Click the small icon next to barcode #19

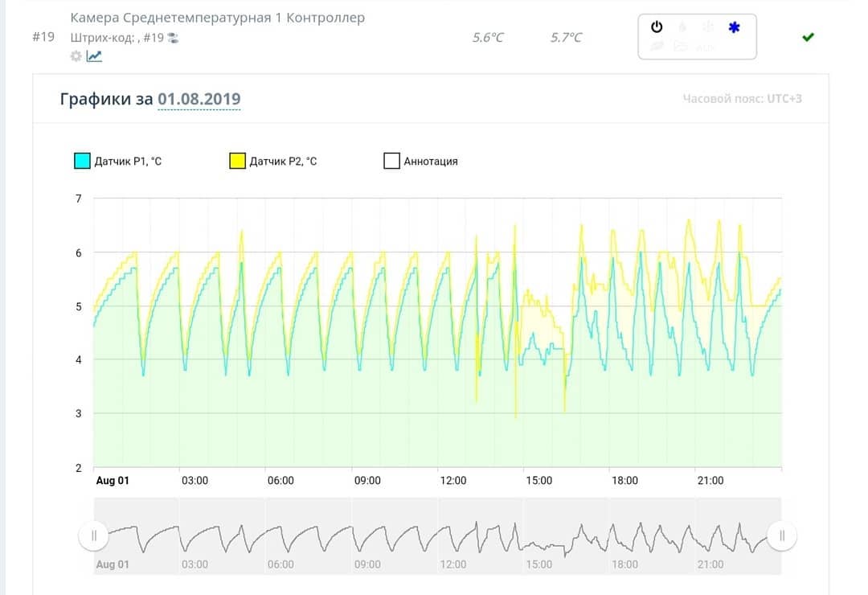point(174,39)
